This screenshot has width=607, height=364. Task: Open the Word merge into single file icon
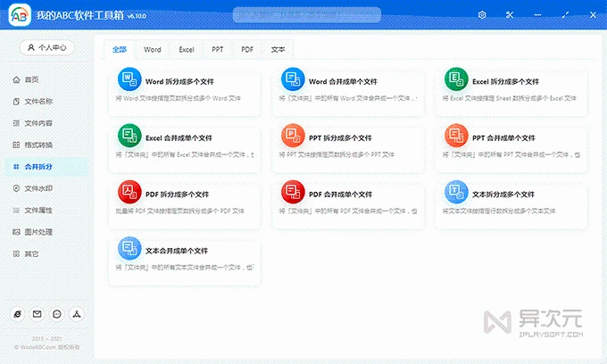tap(293, 79)
